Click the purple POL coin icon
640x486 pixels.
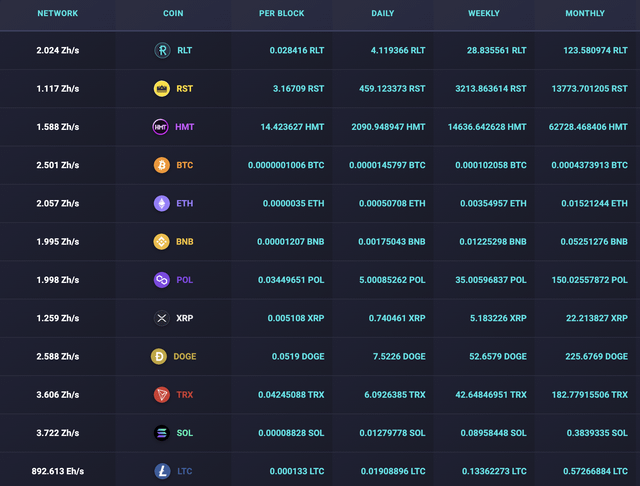(x=161, y=280)
